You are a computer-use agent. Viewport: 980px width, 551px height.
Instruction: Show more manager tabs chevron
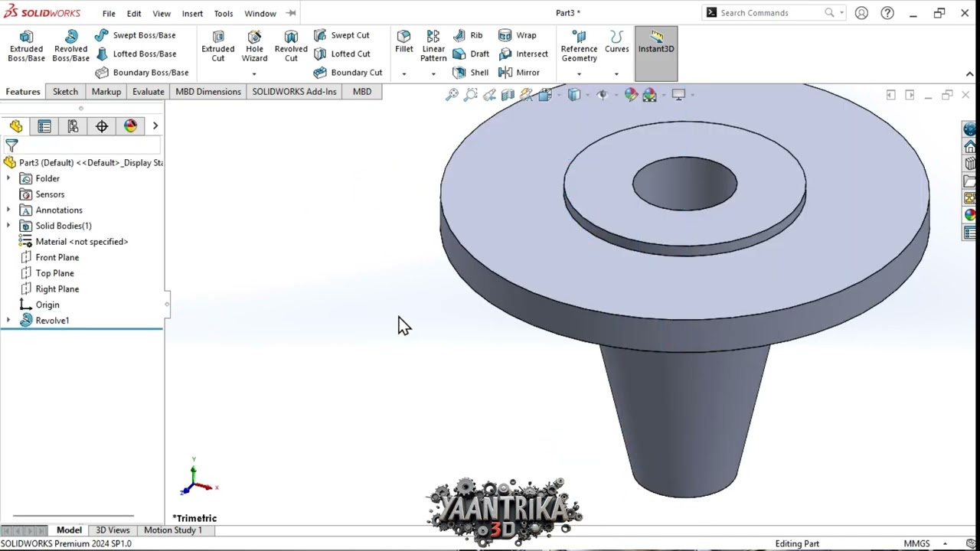tap(155, 126)
